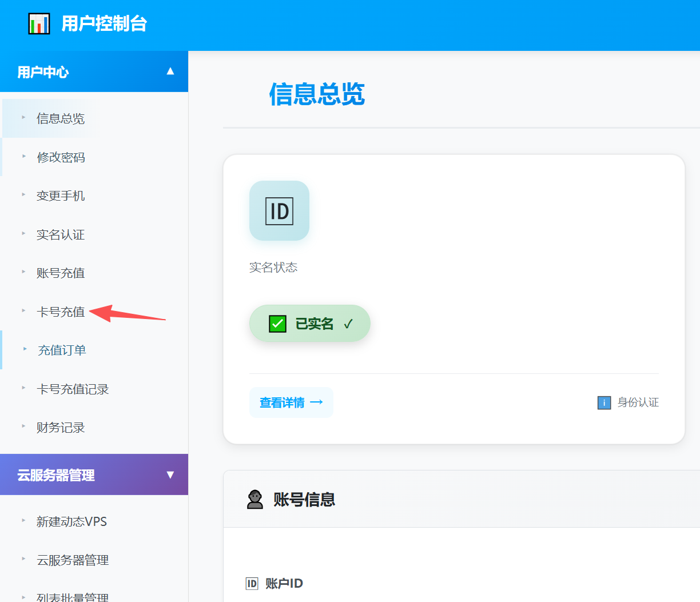The width and height of the screenshot is (700, 602).
Task: Click the 身份认证 link
Action: pos(638,403)
